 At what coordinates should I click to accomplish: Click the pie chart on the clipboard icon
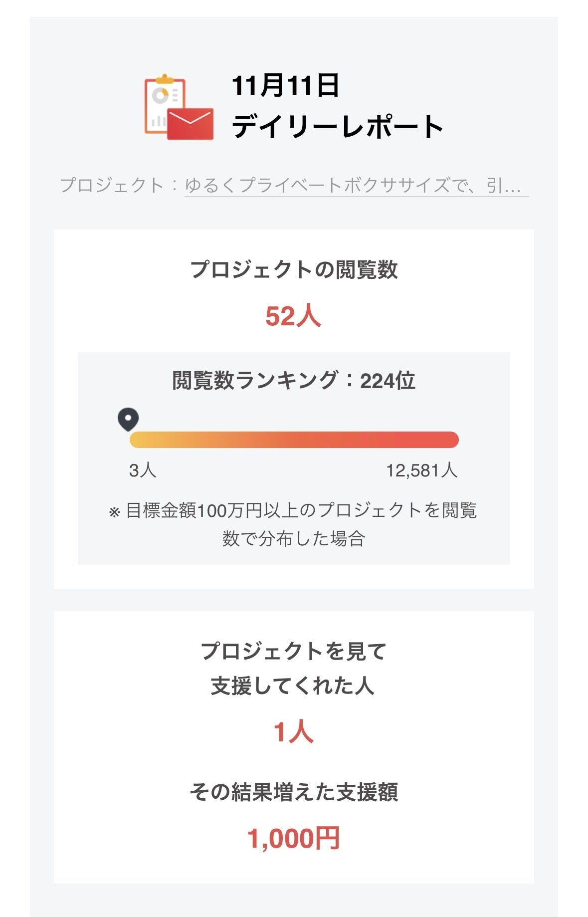(160, 95)
